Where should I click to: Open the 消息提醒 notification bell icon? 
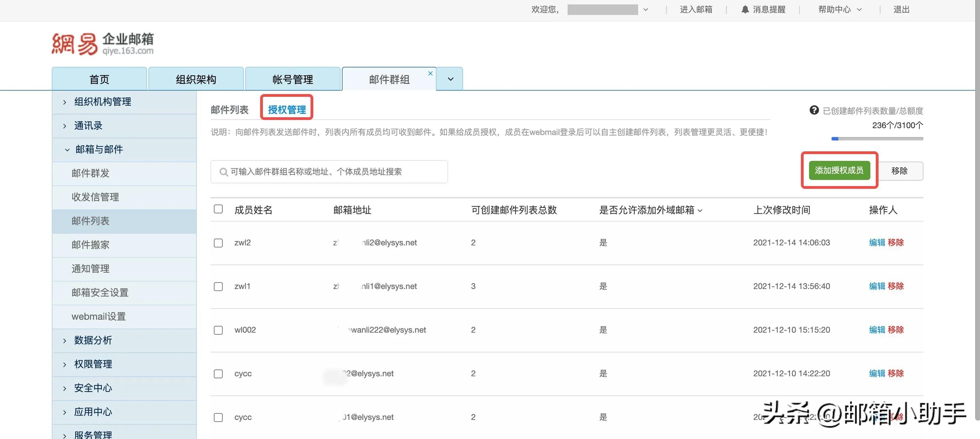click(x=745, y=9)
